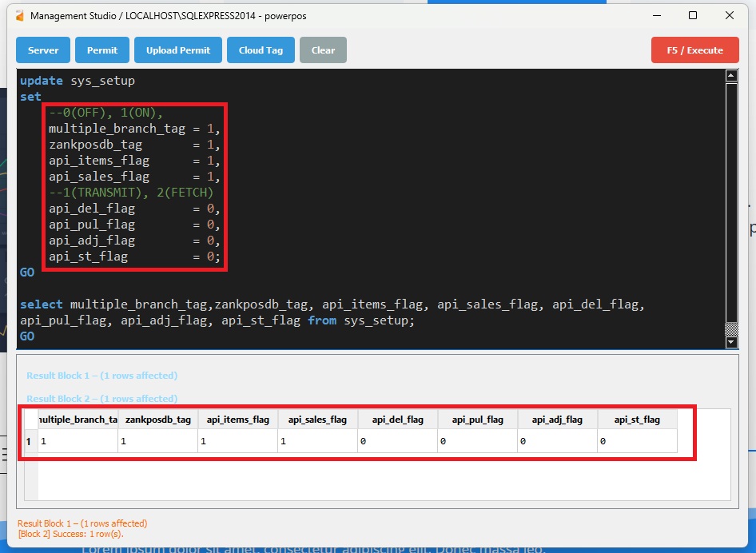Select the api_st_flag column header
The width and height of the screenshot is (756, 553).
click(637, 420)
